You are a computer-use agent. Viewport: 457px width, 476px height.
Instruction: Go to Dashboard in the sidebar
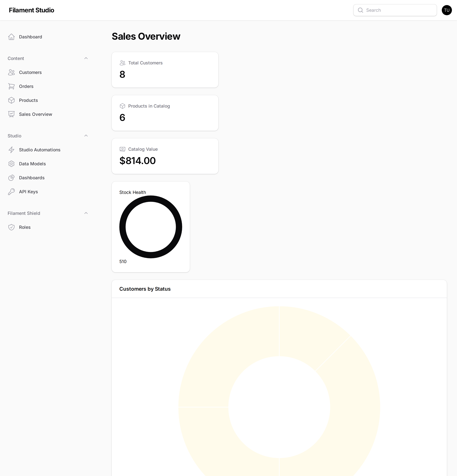[x=48, y=37]
